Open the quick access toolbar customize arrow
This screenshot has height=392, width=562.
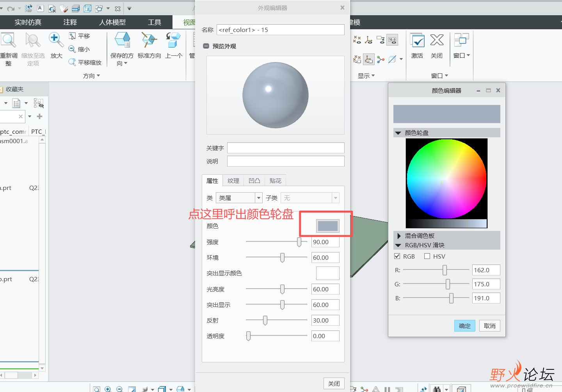coord(129,9)
